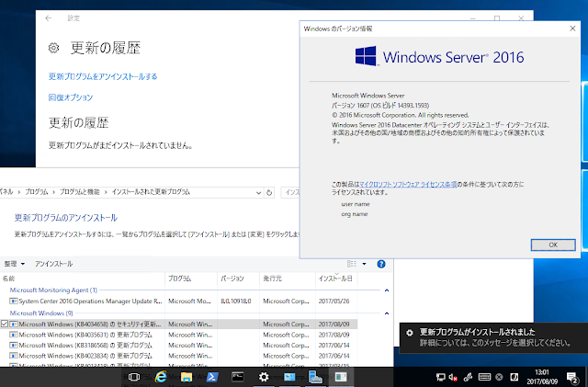Open Command Prompt from the taskbar
Viewport: 588px width, 387px height.
coord(238,377)
